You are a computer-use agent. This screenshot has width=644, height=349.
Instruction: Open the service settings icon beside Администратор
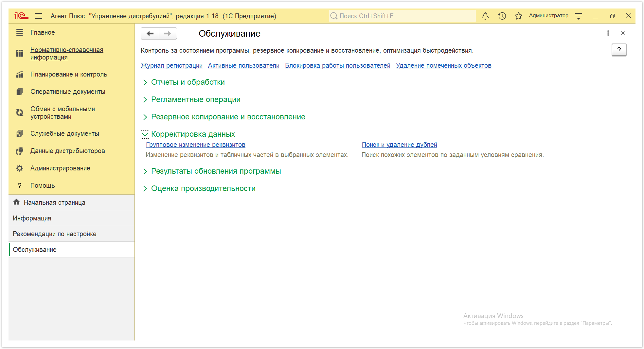click(x=579, y=16)
